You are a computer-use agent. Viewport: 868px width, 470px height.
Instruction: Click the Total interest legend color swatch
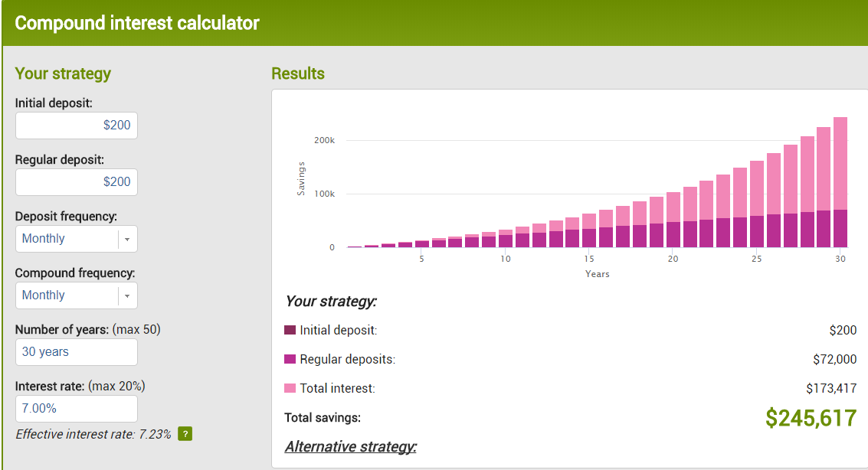pos(290,388)
